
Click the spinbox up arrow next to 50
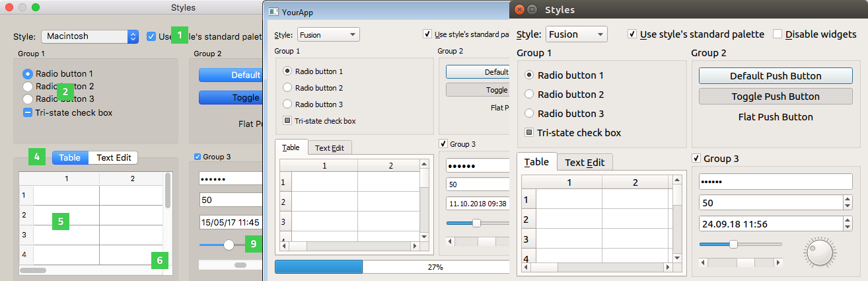coord(848,199)
